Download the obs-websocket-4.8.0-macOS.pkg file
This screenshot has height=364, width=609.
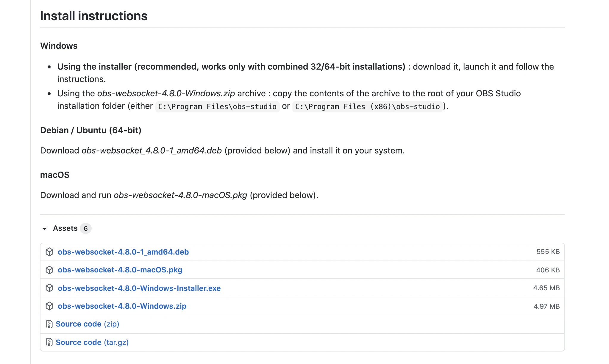[120, 270]
